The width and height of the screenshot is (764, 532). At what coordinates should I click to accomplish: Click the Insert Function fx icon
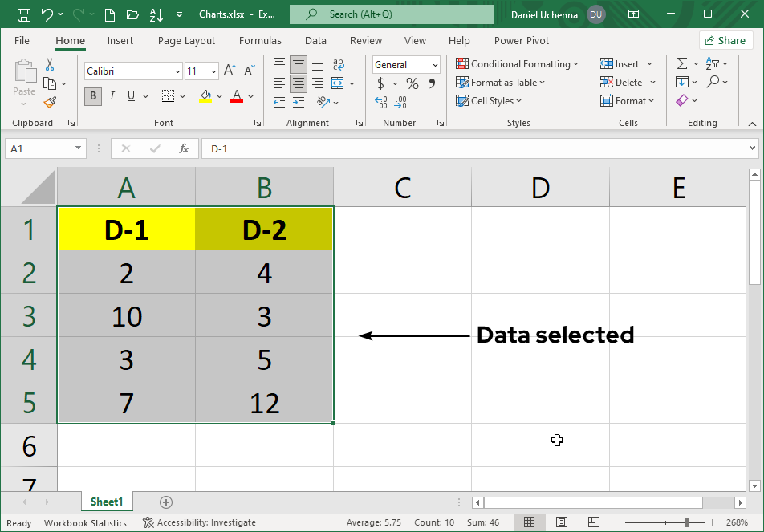184,148
